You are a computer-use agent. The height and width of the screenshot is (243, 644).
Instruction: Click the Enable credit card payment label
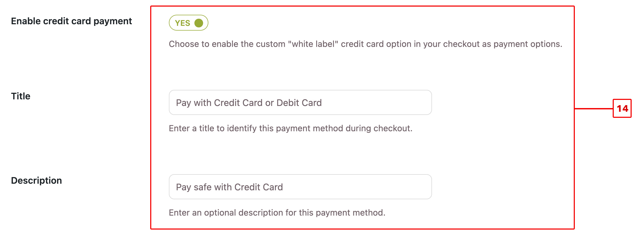[x=72, y=21]
